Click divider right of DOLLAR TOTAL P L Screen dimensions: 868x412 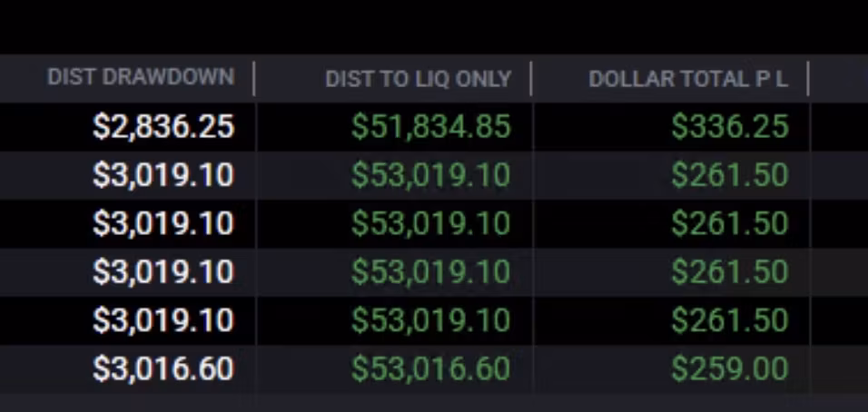808,79
